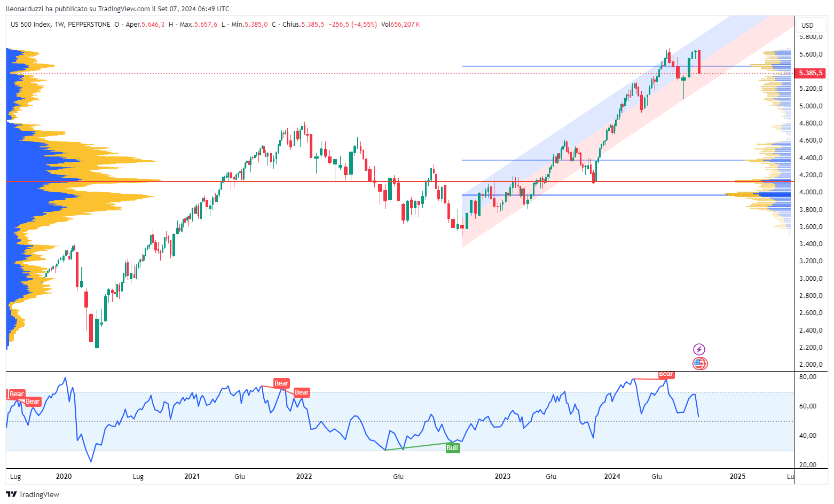The image size is (834, 504).
Task: Open the US flag economic event icon
Action: click(699, 364)
